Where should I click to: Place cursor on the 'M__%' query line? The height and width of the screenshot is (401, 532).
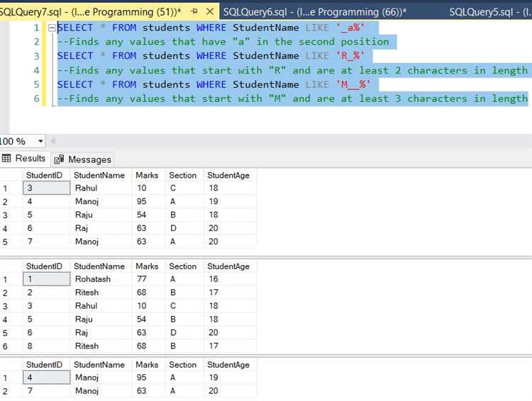pyautogui.click(x=213, y=84)
